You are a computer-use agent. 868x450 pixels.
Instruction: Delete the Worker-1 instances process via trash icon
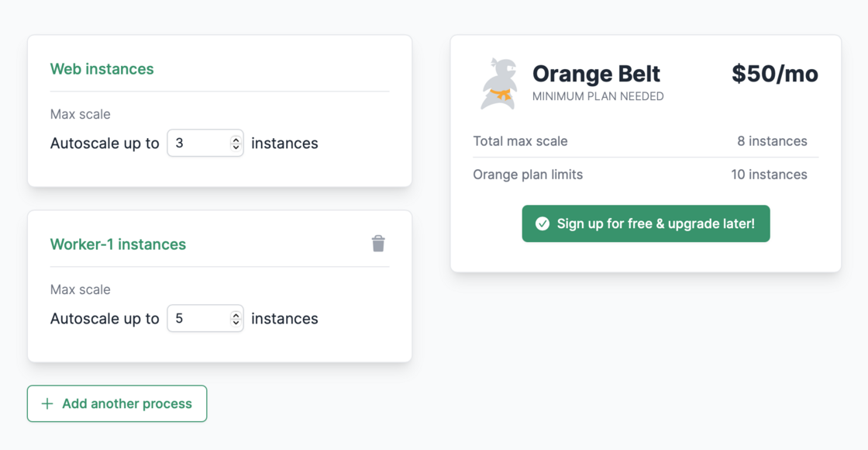coord(378,244)
